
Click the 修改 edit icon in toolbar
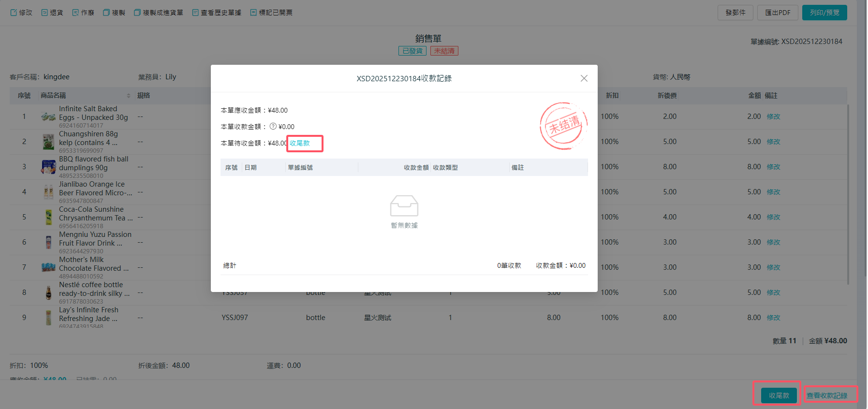pos(14,13)
